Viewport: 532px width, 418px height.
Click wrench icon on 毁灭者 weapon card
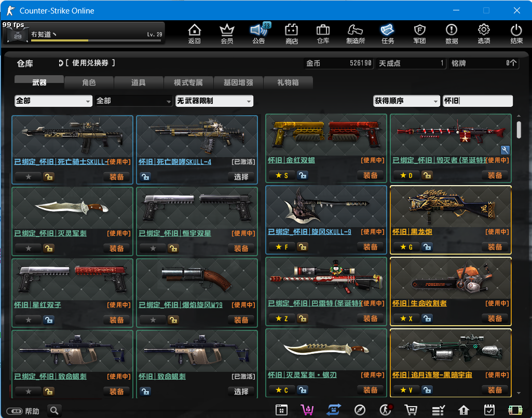(x=505, y=150)
